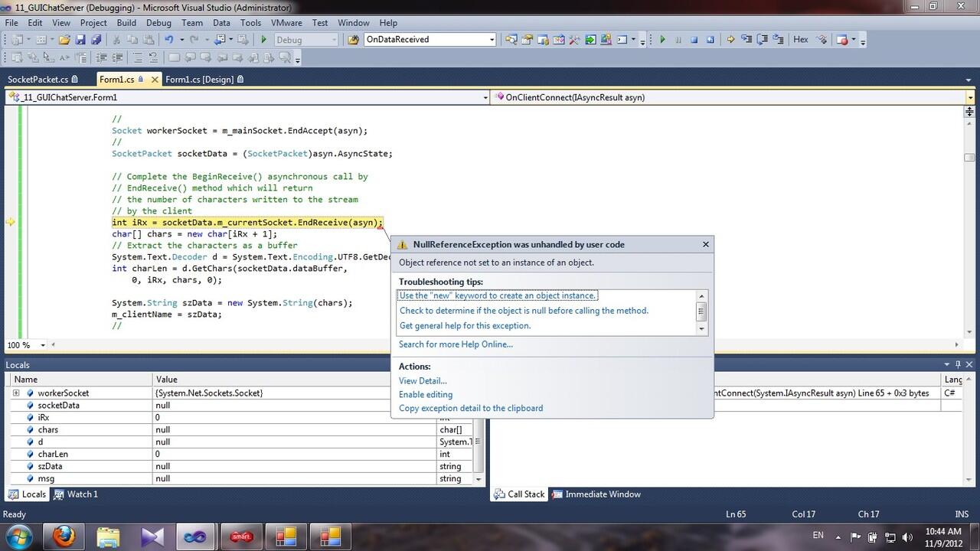The image size is (980, 551).
Task: Click the View Detail... link
Action: [x=423, y=381]
